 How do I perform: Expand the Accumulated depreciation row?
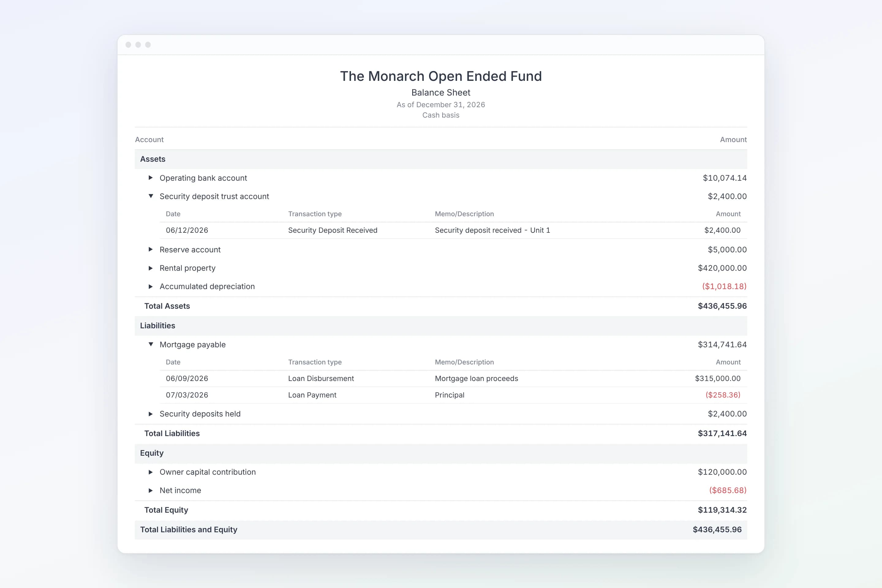pos(150,286)
